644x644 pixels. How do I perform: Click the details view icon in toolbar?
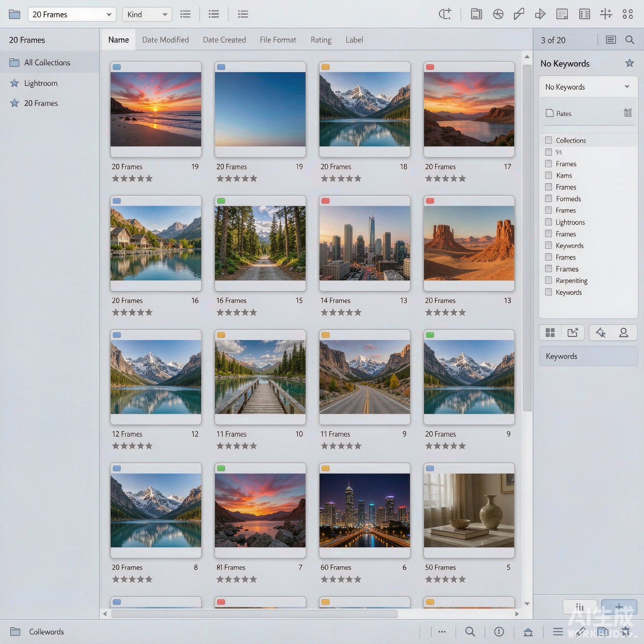562,14
